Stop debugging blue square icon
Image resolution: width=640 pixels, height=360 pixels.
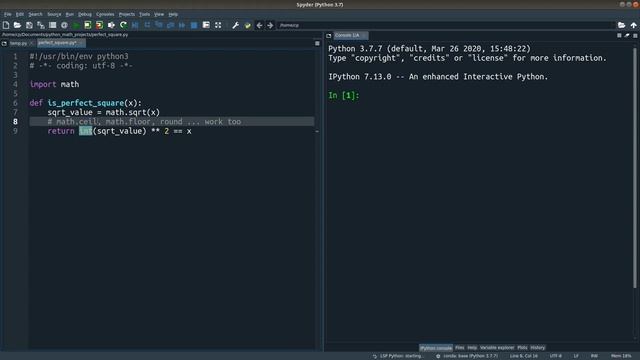click(194, 25)
